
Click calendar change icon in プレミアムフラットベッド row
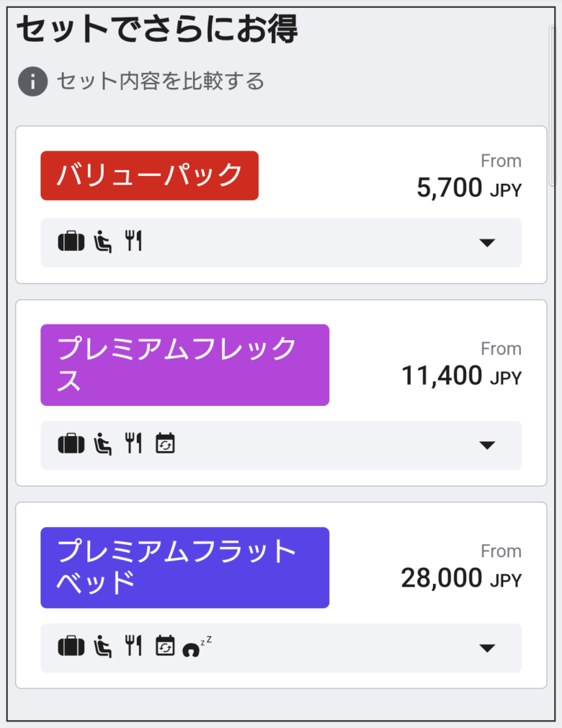click(165, 645)
